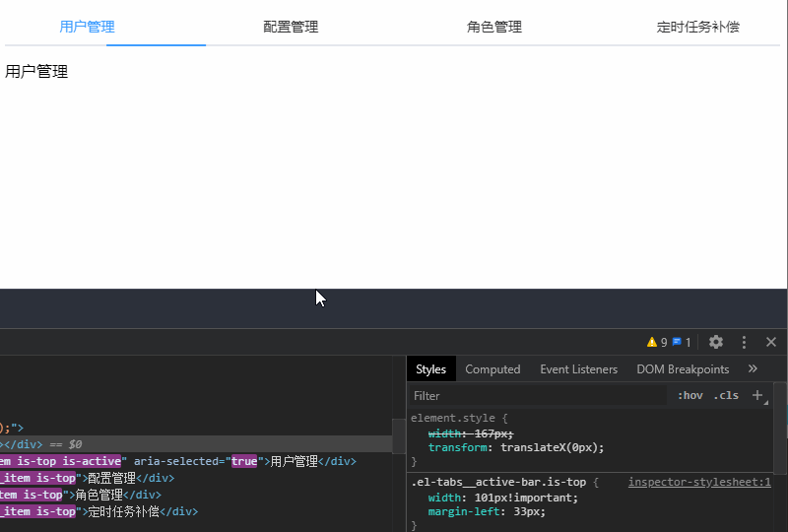Focus the styles Filter input

538,396
